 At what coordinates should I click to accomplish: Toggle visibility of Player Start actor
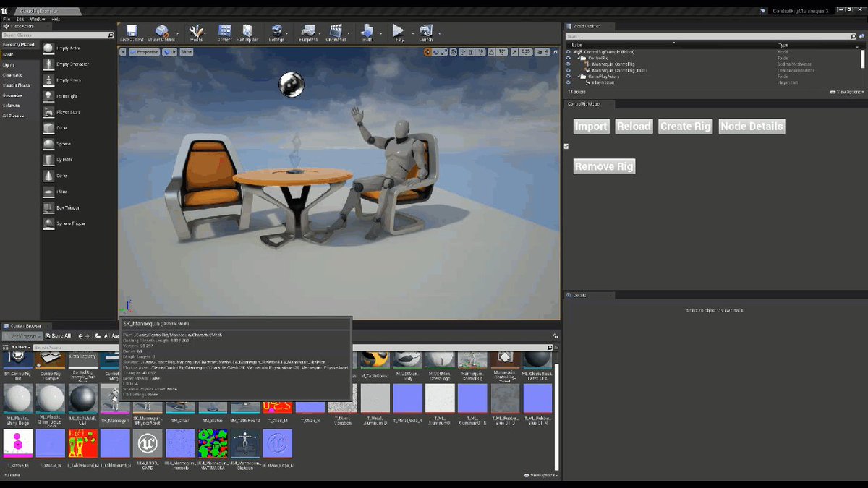pos(569,82)
